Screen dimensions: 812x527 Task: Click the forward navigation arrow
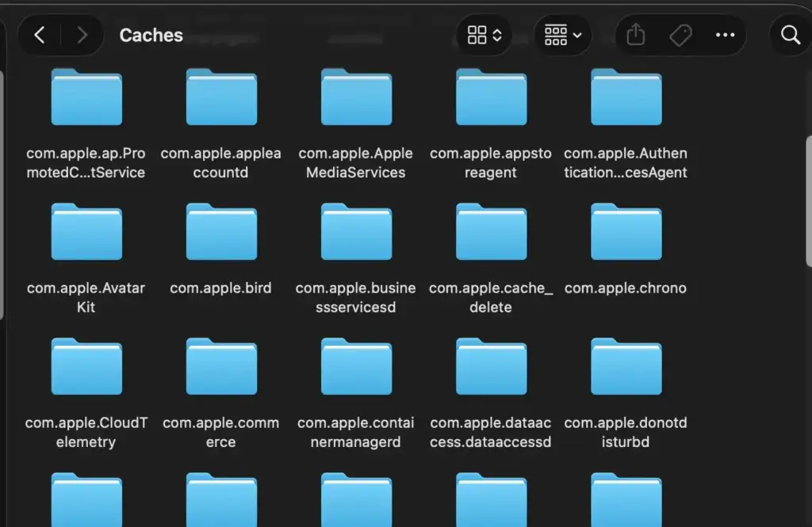(79, 35)
